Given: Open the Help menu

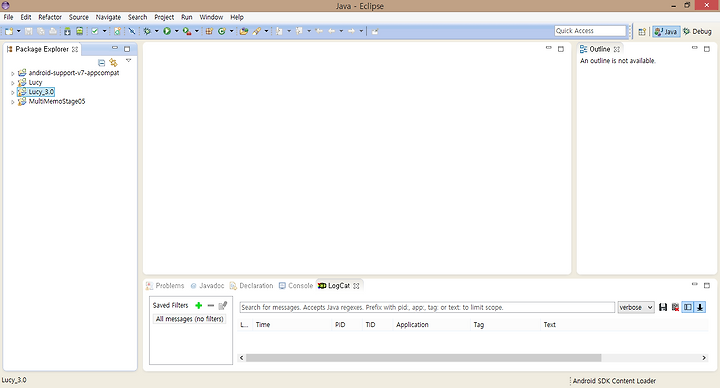Looking at the screenshot, I should (x=236, y=17).
